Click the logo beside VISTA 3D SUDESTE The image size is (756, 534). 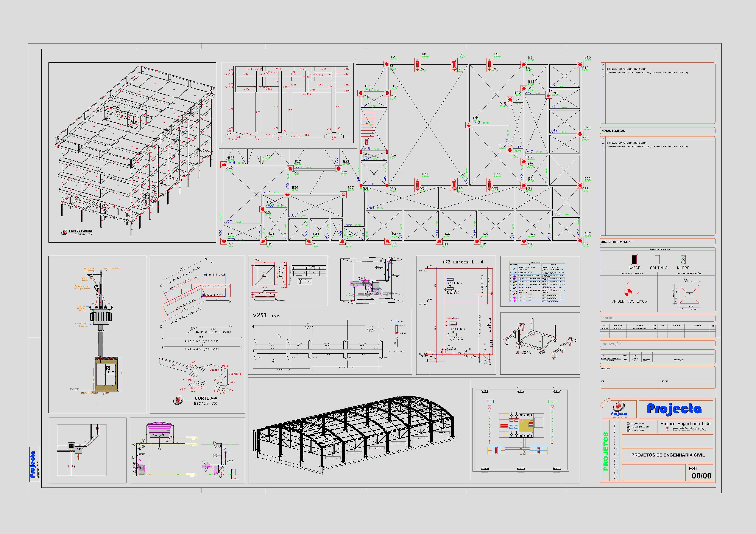tap(64, 232)
